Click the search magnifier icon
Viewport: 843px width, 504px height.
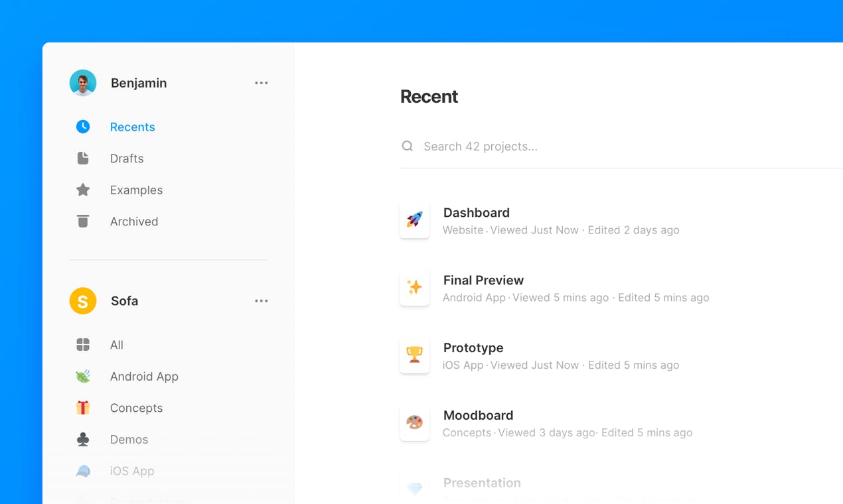click(x=408, y=146)
